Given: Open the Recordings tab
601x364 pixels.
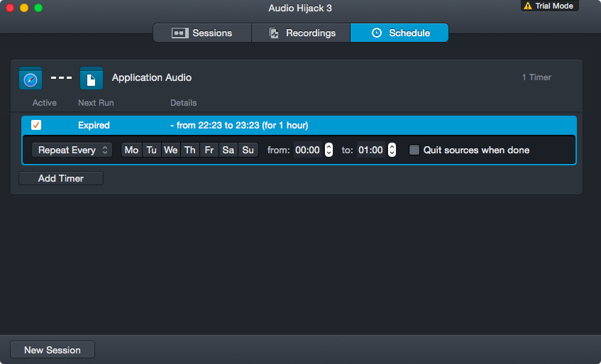Looking at the screenshot, I should tap(301, 33).
